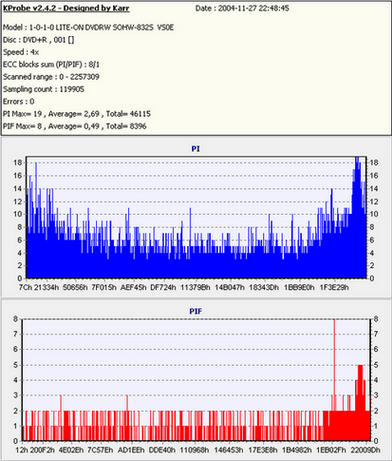The width and height of the screenshot is (392, 461).
Task: Click the KProbe v2.4.2 title text
Action: click(x=66, y=8)
